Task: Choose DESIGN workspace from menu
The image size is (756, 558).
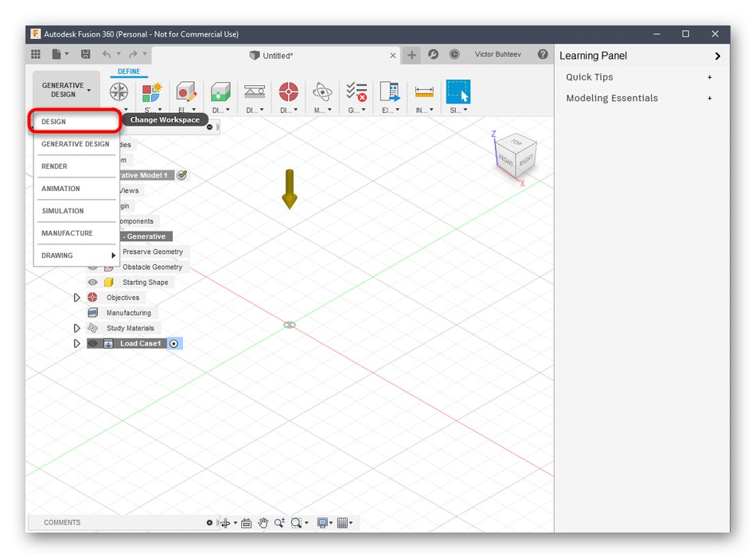Action: [x=74, y=122]
